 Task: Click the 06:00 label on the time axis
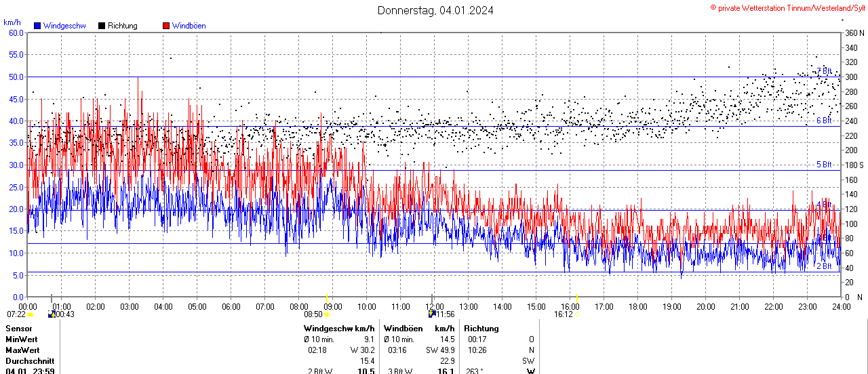pyautogui.click(x=231, y=306)
